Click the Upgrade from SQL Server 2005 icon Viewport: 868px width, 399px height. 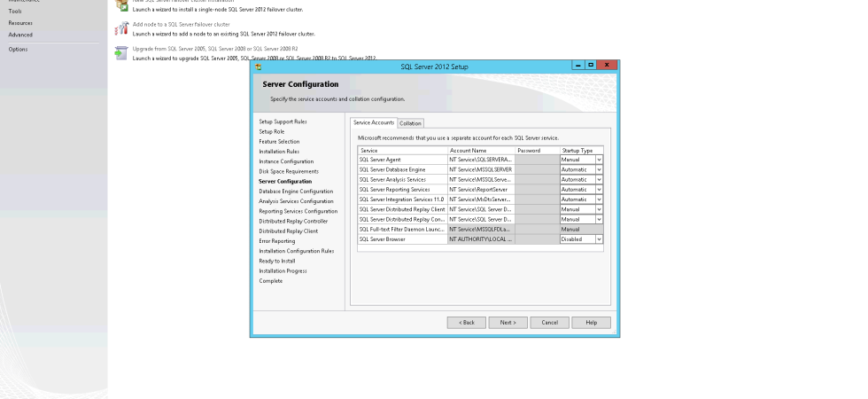[x=121, y=52]
